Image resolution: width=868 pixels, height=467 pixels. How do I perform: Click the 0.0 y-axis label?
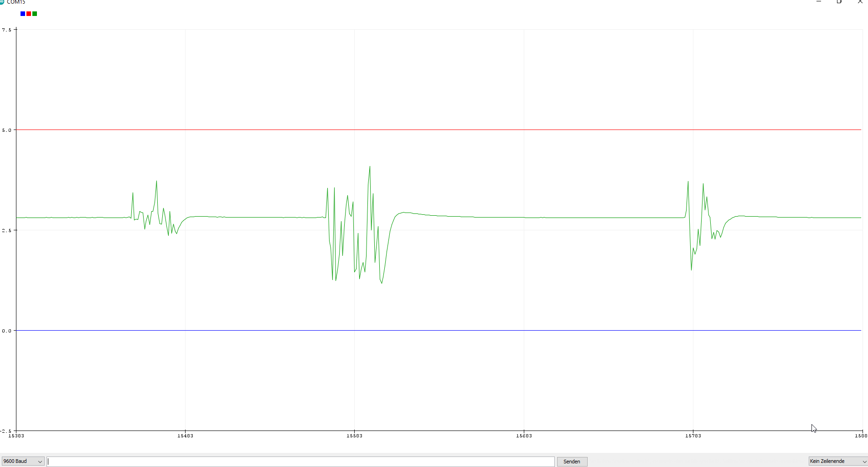click(x=6, y=331)
